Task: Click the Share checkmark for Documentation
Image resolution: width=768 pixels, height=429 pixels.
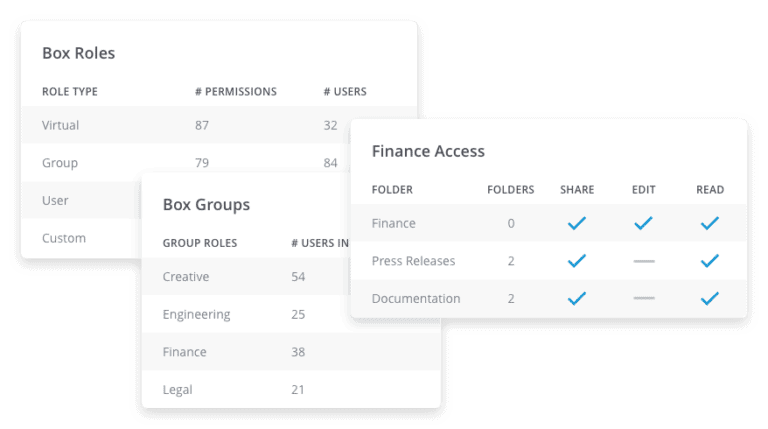Action: click(576, 298)
